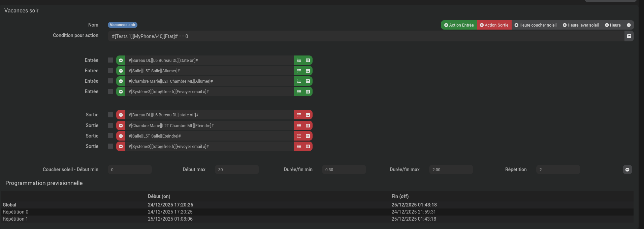Image resolution: width=644 pixels, height=229 pixels.
Task: Open checklist picker for entry email row
Action: [x=299, y=91]
